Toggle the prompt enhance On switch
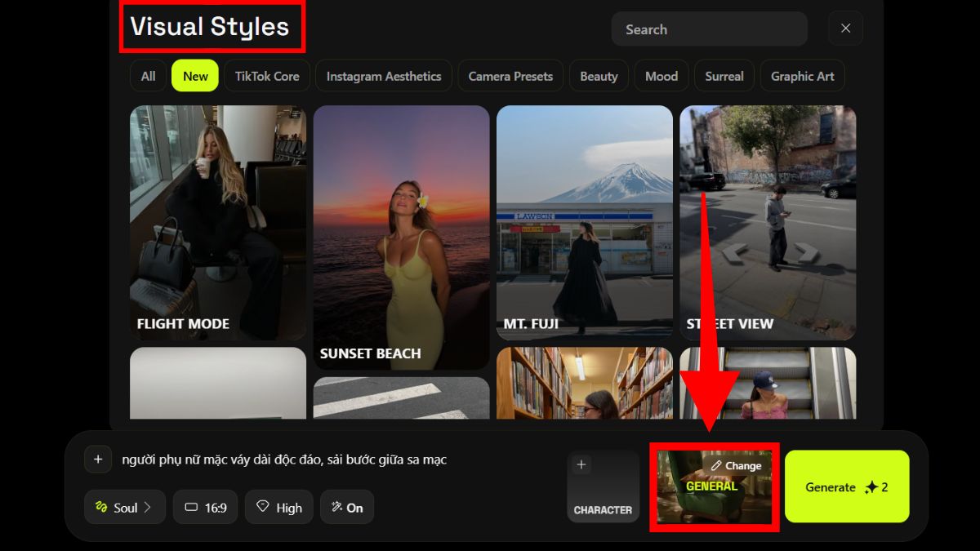This screenshot has width=980, height=551. [347, 507]
